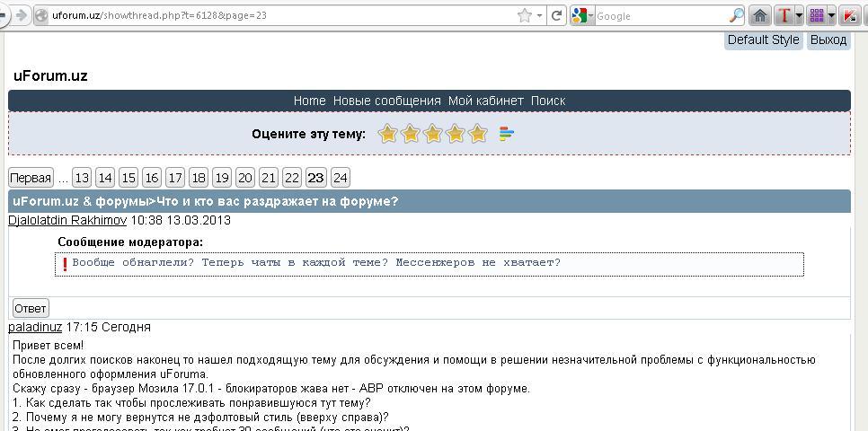The height and width of the screenshot is (431, 868).
Task: Expand dropdown arrow next to red T icon
Action: [x=799, y=15]
